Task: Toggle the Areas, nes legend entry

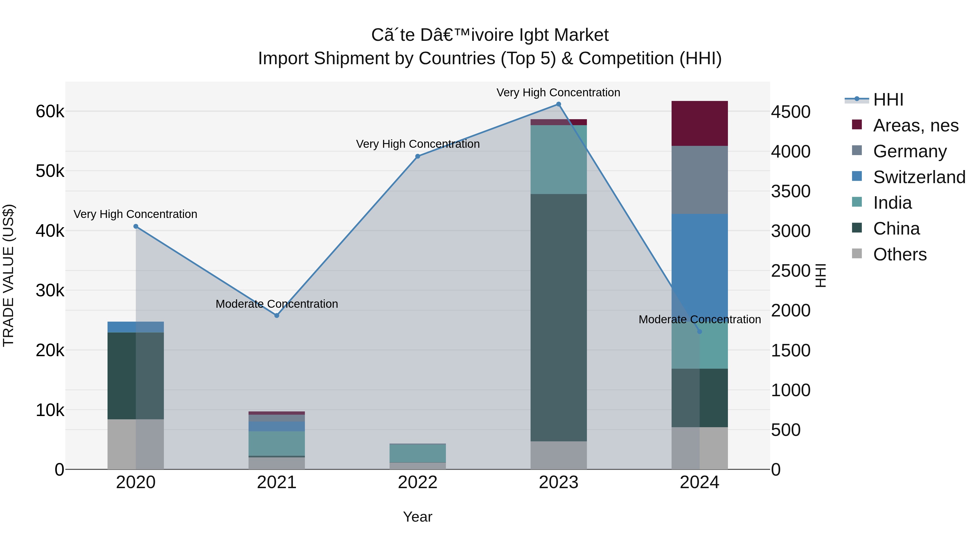Action: click(x=905, y=125)
